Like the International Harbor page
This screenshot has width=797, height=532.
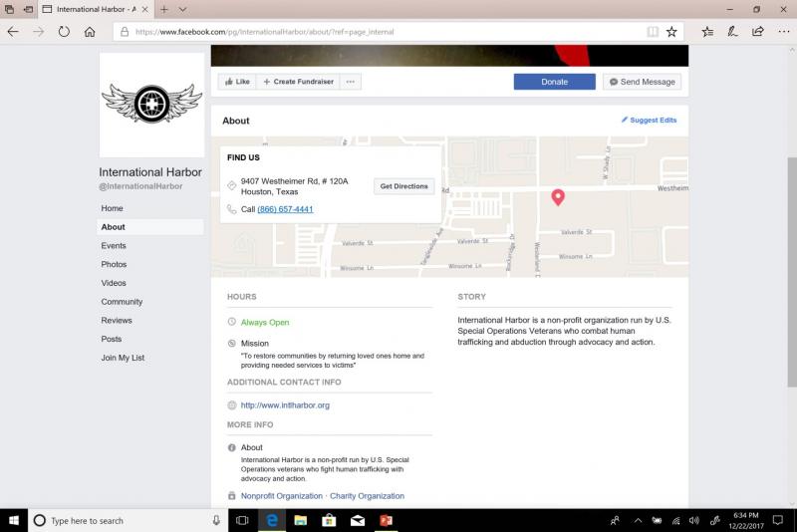point(237,82)
